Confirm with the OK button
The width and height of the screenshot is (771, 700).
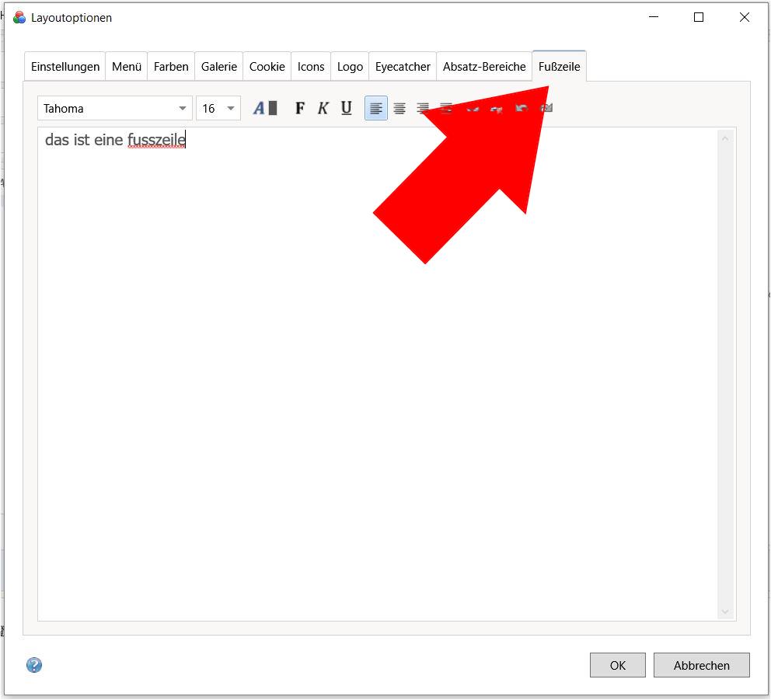(x=618, y=665)
